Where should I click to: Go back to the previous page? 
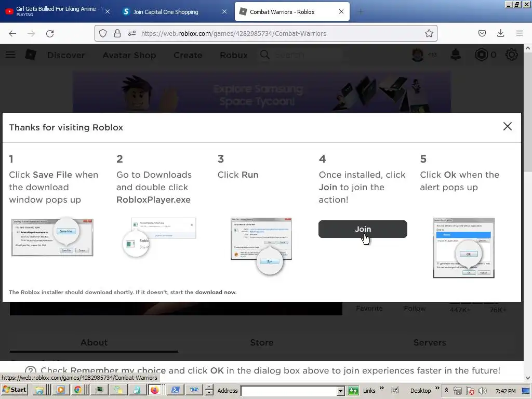pos(12,34)
